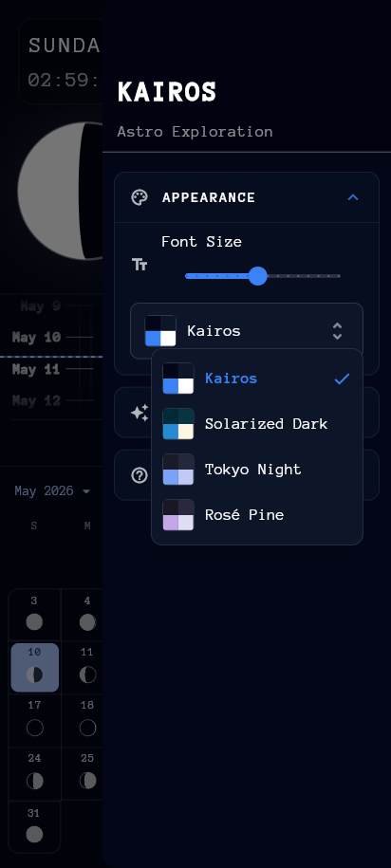Click the Font Size text icon
The width and height of the screenshot is (391, 868).
coord(140,264)
